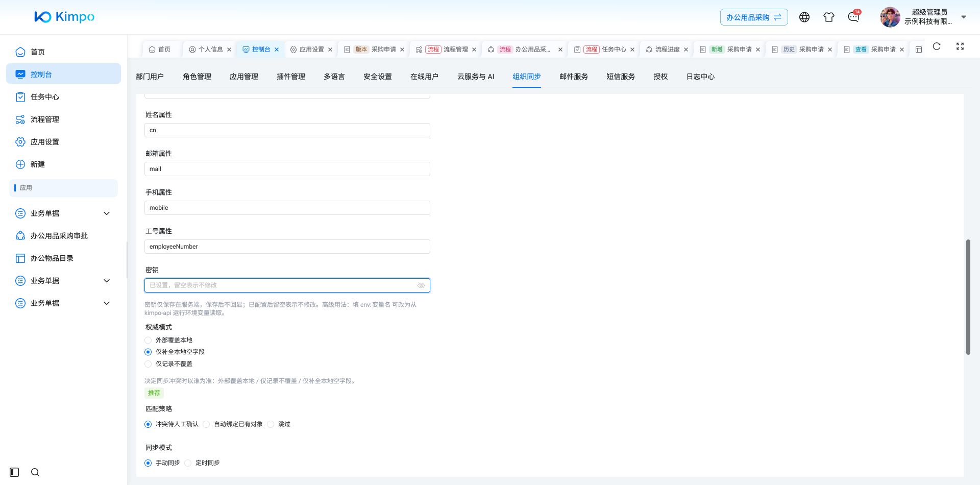The height and width of the screenshot is (485, 980).
Task: Switch to 部门用户 tab
Action: click(x=150, y=77)
